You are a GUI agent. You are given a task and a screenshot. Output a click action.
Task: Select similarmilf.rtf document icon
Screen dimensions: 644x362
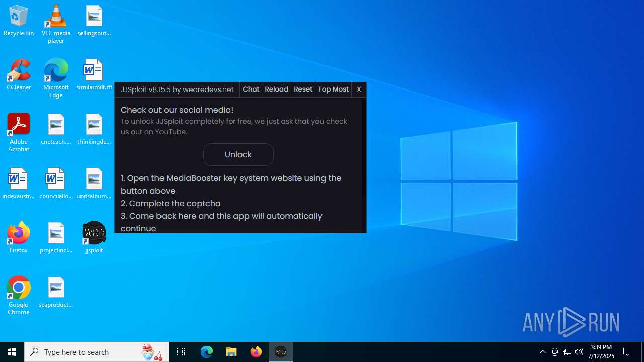[94, 75]
